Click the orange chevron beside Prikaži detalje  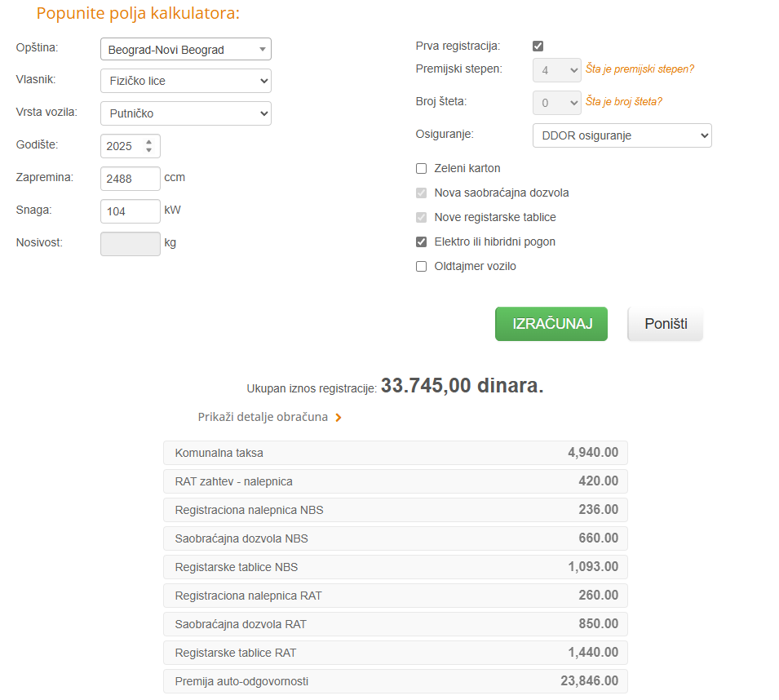pyautogui.click(x=339, y=418)
